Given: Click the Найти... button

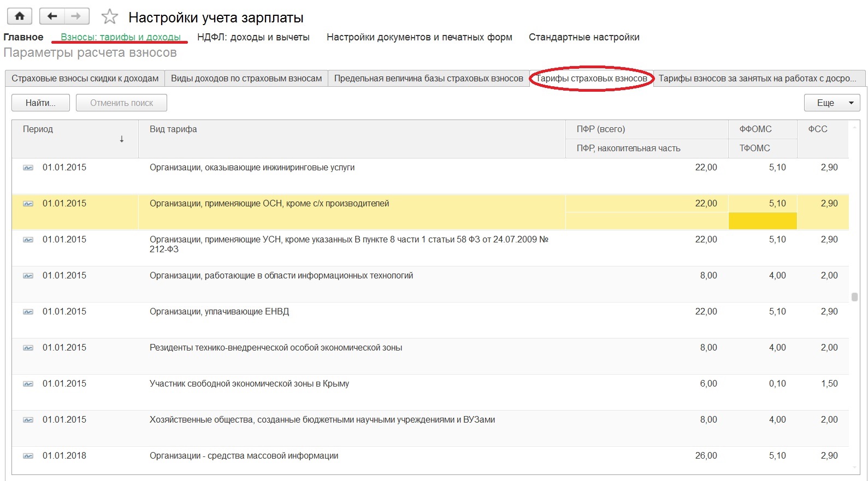Looking at the screenshot, I should 40,103.
